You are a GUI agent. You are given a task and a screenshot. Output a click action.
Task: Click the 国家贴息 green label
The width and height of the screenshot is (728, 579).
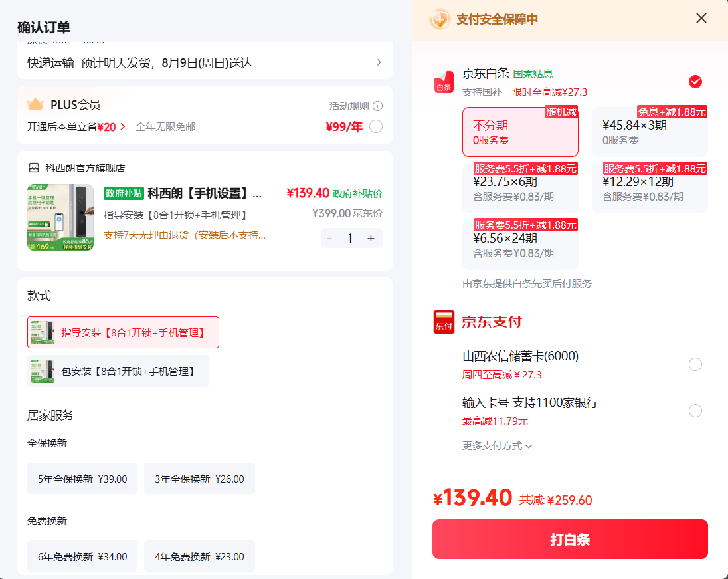533,74
